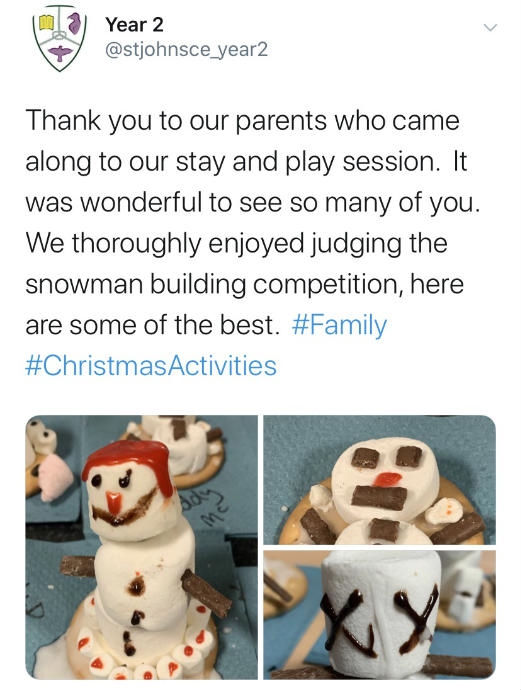
Task: Tap the middle chocolate button on snowman body
Action: [136, 617]
